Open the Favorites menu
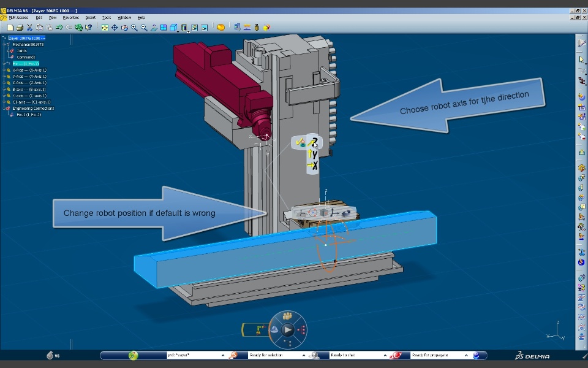The height and width of the screenshot is (368, 588). pyautogui.click(x=71, y=18)
